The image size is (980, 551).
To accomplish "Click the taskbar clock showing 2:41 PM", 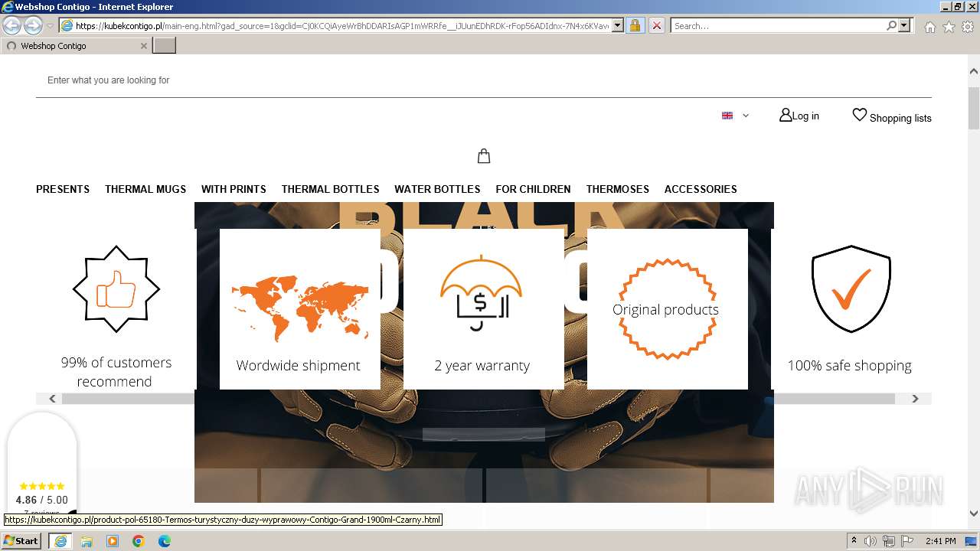I will coord(940,541).
